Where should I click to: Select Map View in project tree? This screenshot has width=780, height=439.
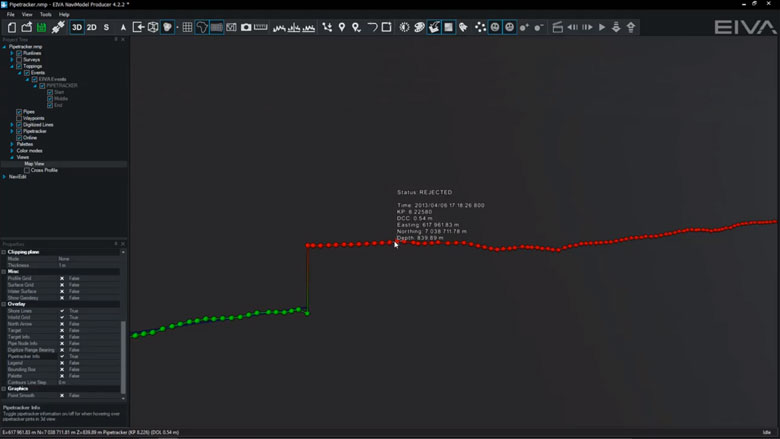click(35, 164)
